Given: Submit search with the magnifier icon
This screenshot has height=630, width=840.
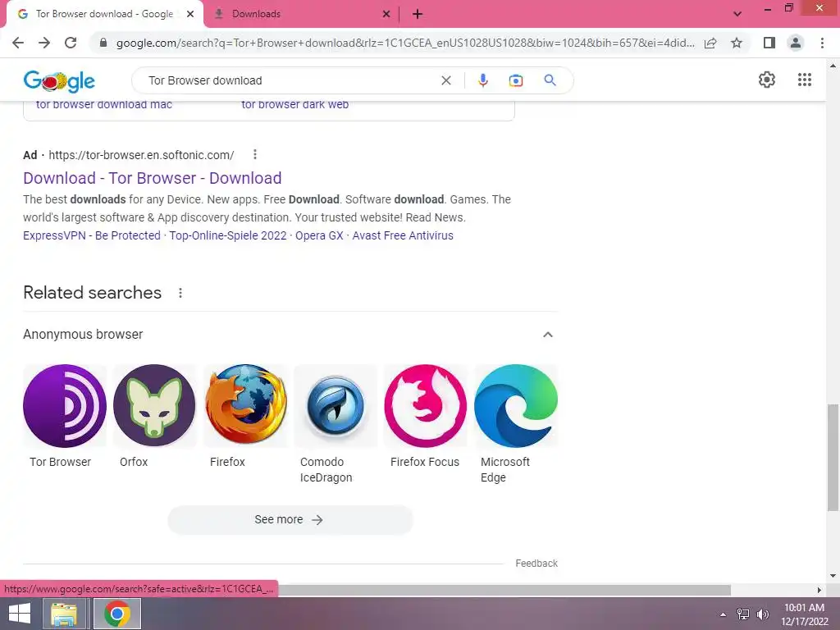Looking at the screenshot, I should coord(550,80).
